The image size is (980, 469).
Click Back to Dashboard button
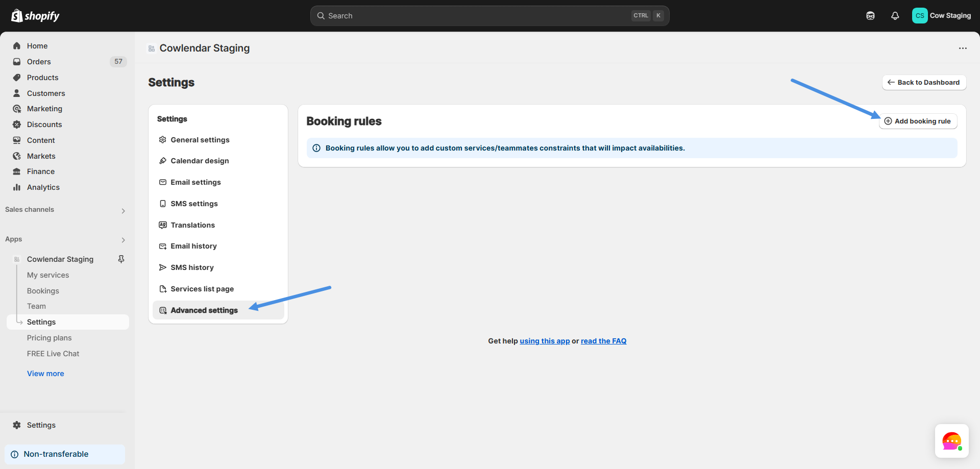[x=924, y=82]
